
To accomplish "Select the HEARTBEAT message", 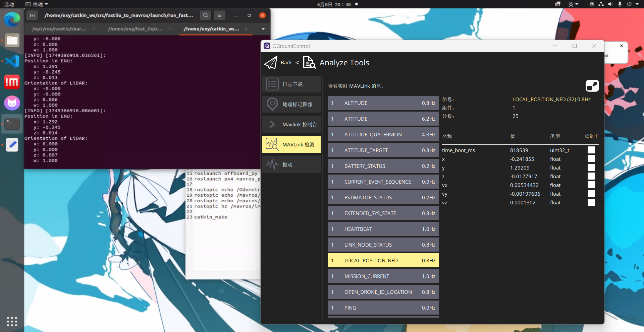I will click(x=383, y=229).
